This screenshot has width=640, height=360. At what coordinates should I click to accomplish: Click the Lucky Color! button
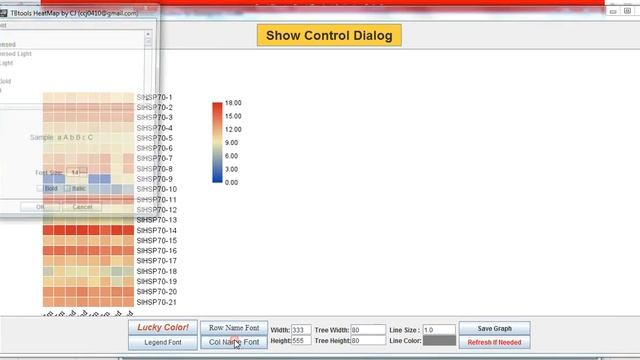[162, 327]
